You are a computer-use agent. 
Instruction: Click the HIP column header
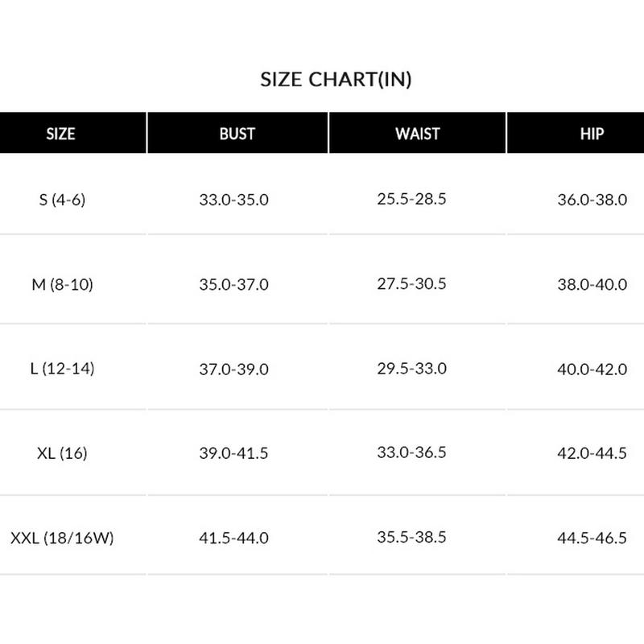click(592, 134)
